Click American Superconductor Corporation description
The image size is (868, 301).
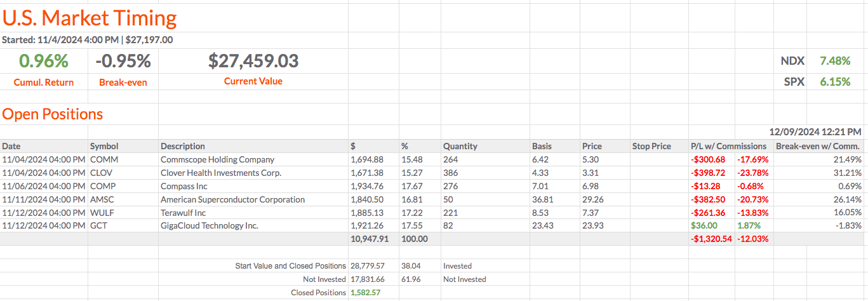pos(233,199)
